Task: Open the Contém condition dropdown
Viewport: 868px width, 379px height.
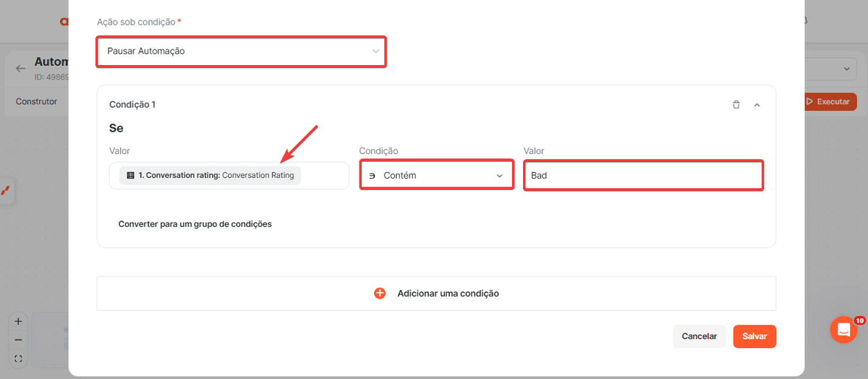Action: click(437, 176)
